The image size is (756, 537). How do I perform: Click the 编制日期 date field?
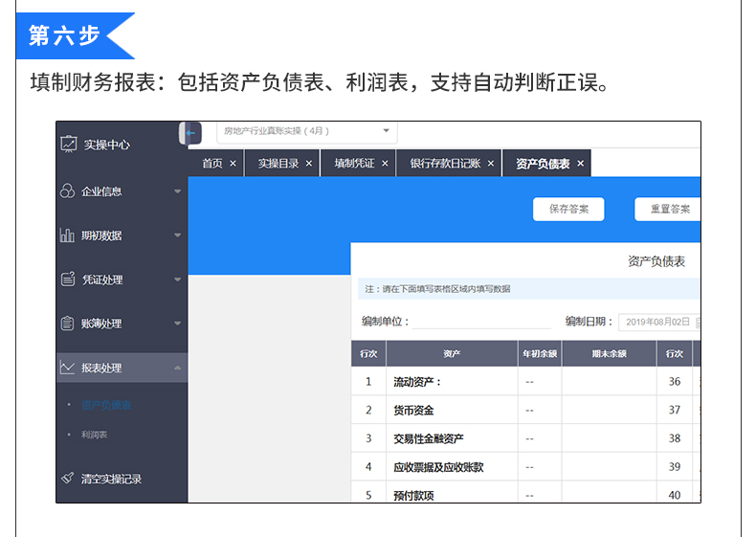click(658, 323)
